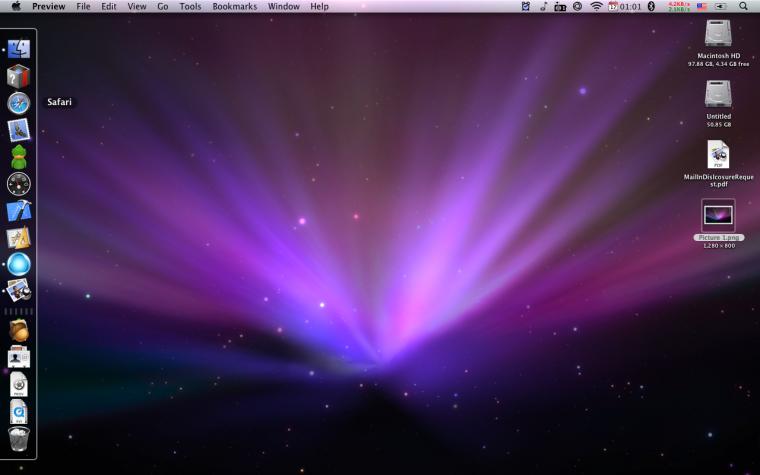Open Preview app icon in dock

pos(19,291)
